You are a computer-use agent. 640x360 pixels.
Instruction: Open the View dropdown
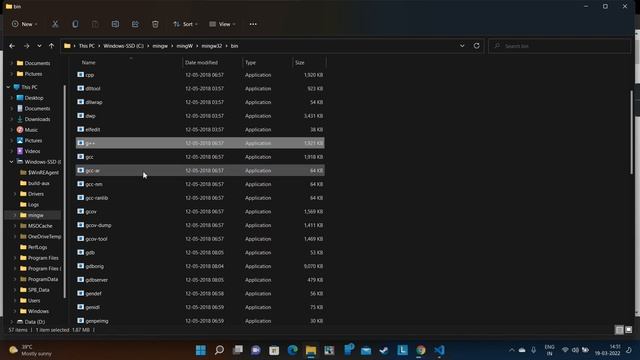pyautogui.click(x=222, y=24)
